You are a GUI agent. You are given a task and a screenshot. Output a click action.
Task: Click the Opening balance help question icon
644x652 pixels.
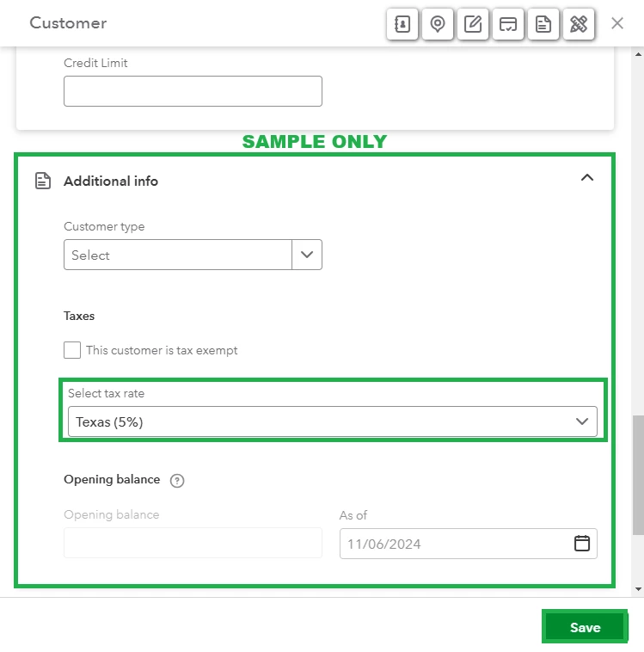click(177, 480)
